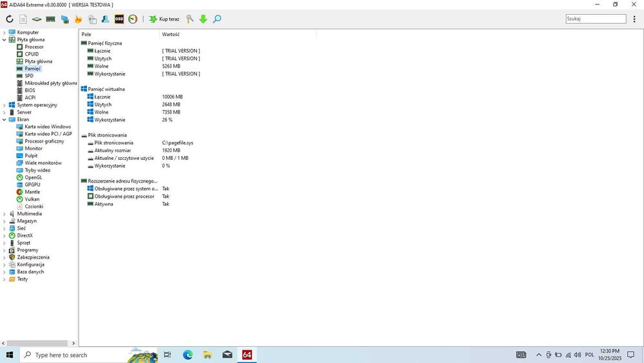
Task: Click the memory module toolbar icon
Action: pos(50,19)
